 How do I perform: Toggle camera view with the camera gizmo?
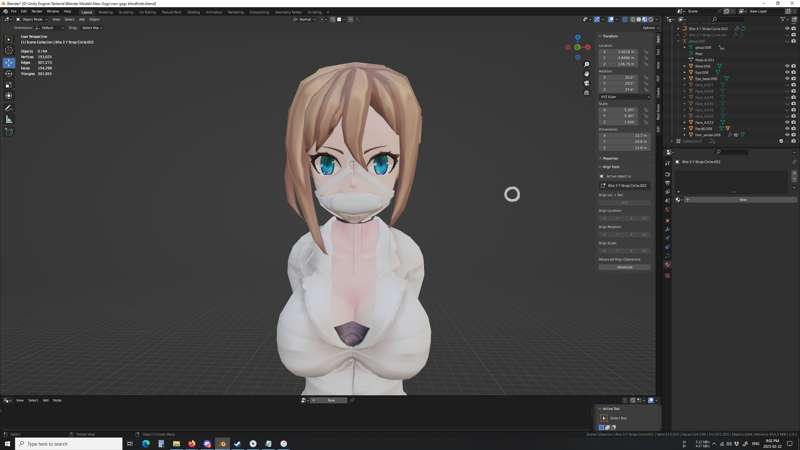click(x=587, y=83)
